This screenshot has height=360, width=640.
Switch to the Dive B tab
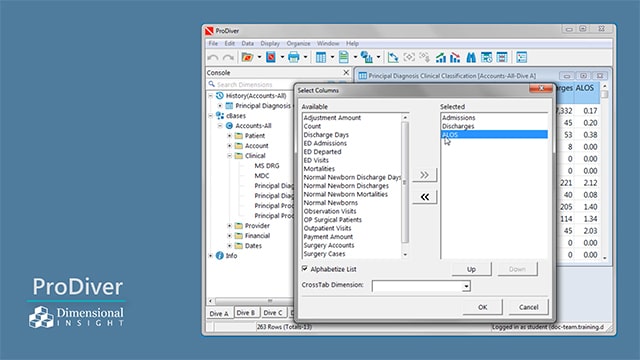(246, 313)
